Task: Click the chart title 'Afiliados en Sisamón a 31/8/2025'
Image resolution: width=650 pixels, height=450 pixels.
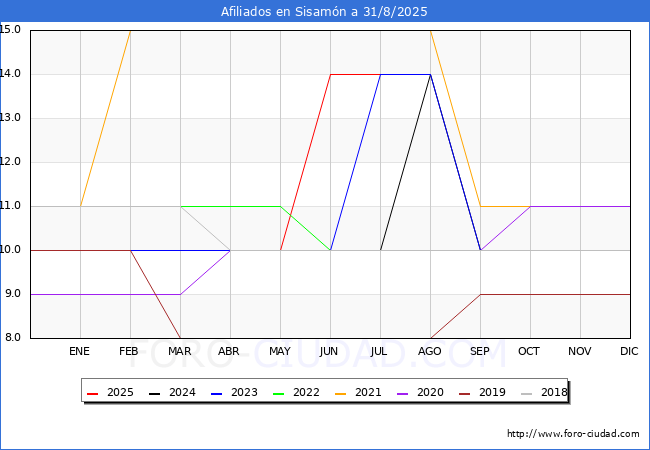Action: (x=324, y=12)
